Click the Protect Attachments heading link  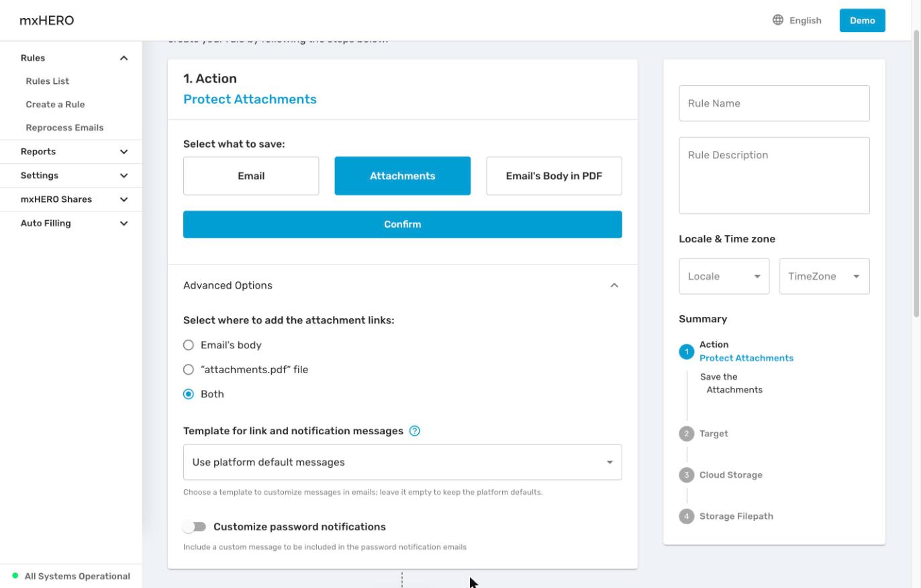point(250,99)
